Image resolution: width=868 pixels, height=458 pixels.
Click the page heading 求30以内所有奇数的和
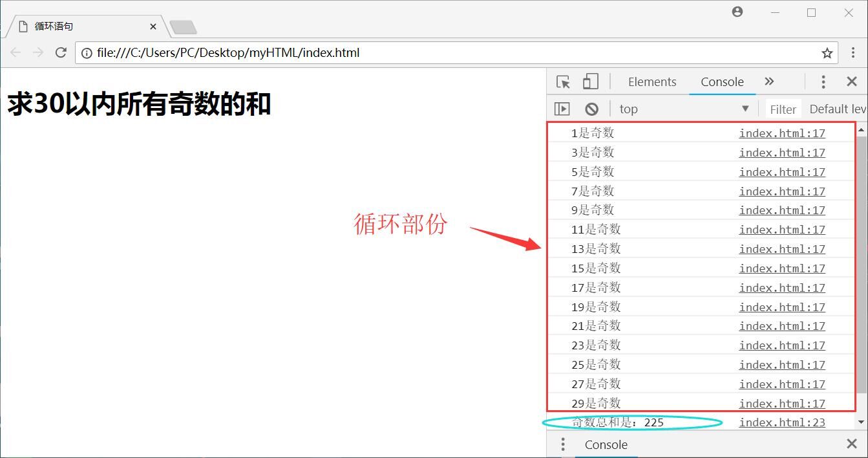[139, 104]
